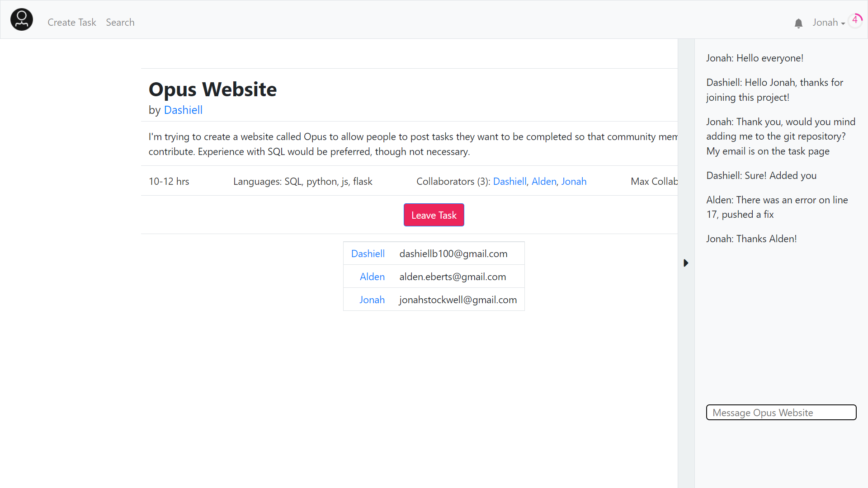Open Jonah's profile from the email table

click(372, 300)
